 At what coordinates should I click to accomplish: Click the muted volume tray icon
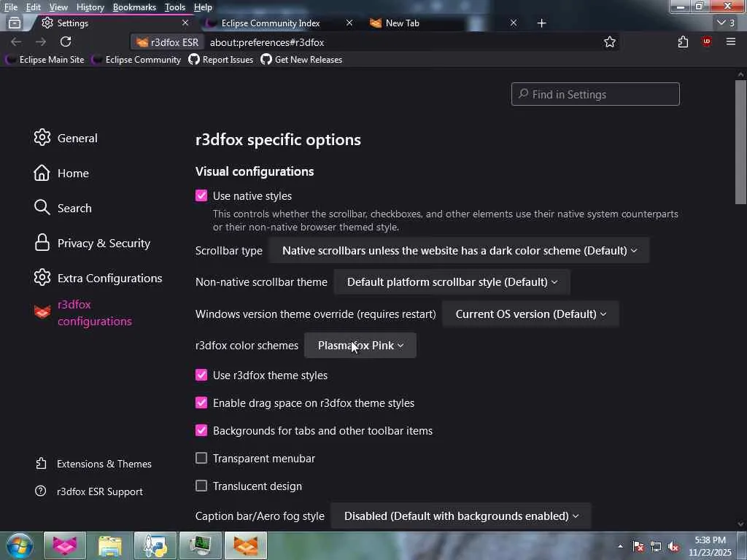(673, 546)
